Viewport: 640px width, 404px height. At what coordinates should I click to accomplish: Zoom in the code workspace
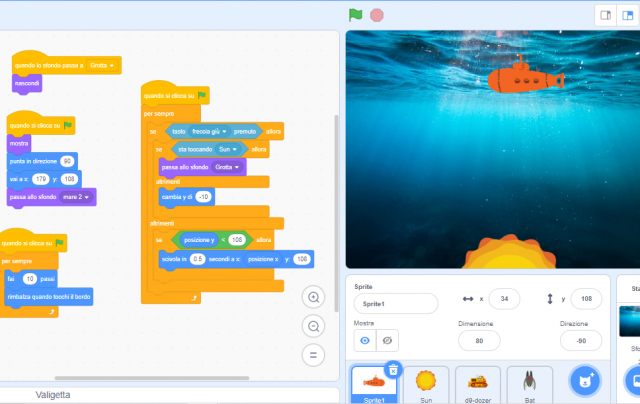pyautogui.click(x=313, y=297)
